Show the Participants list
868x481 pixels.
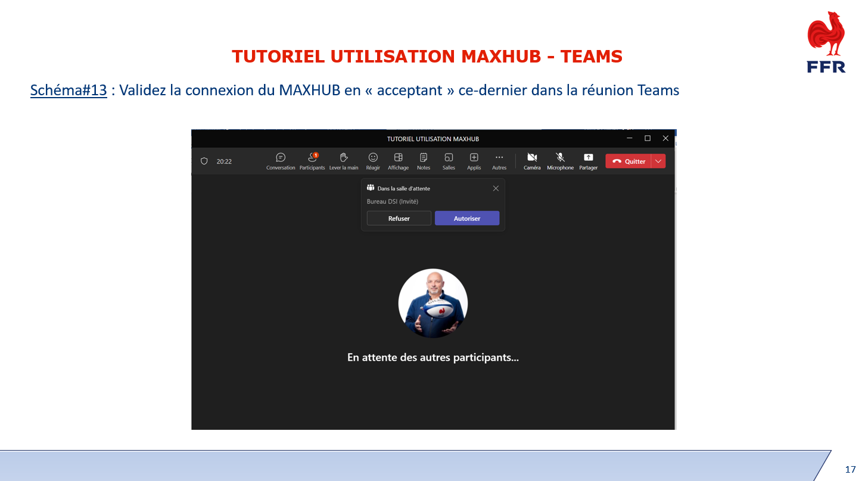coord(312,161)
